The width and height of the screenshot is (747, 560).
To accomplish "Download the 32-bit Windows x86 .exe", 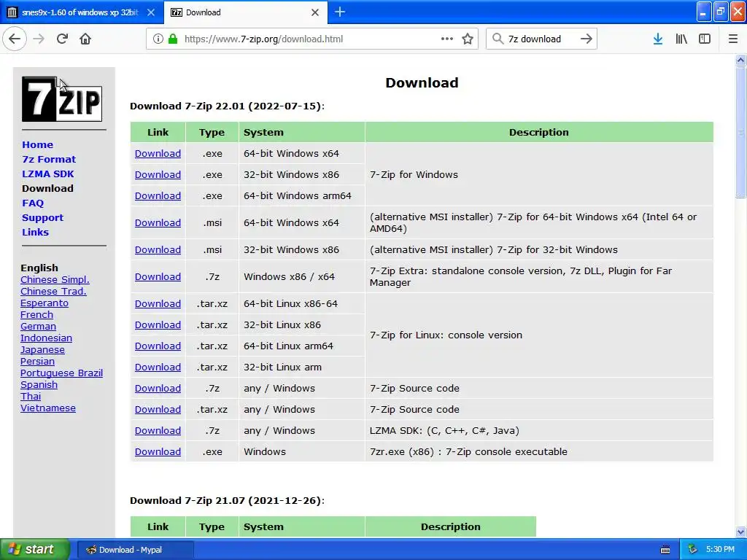I will tap(158, 175).
